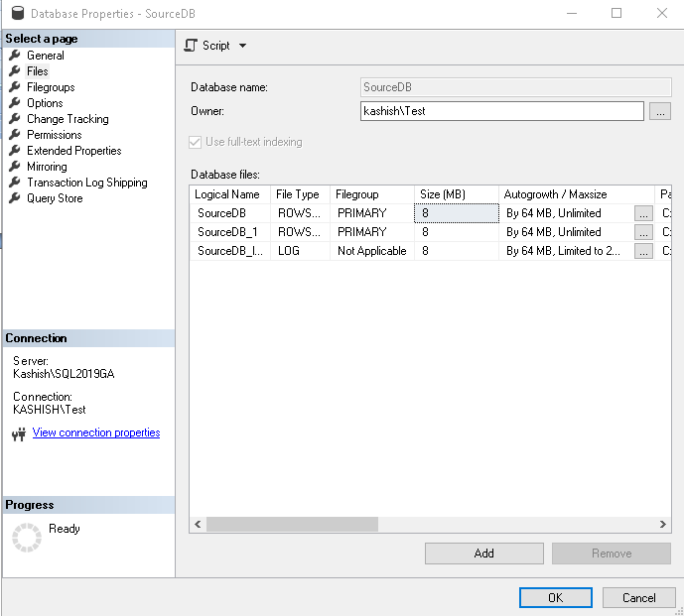Select the SourceDB logical name cell
Viewport: 684px width, 616px height.
(230, 213)
